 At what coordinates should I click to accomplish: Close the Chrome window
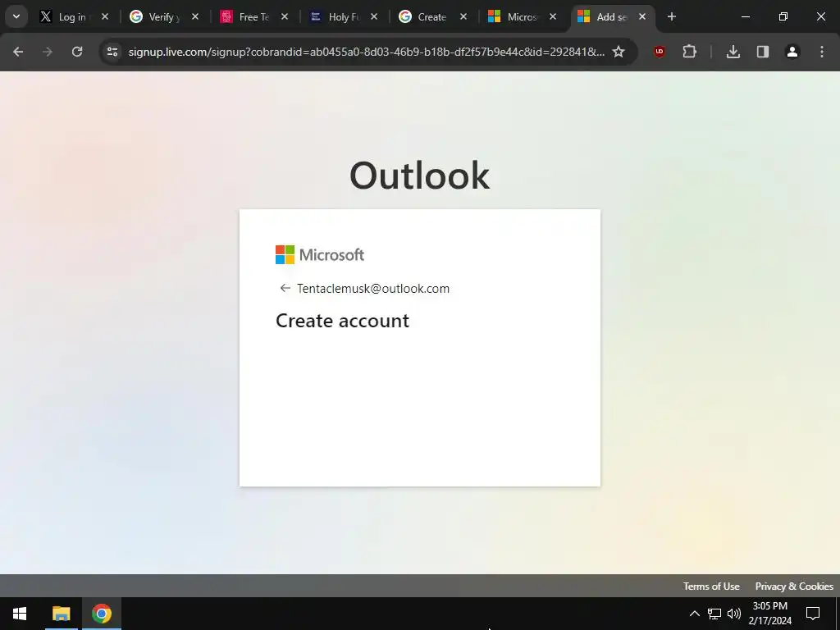pos(820,16)
